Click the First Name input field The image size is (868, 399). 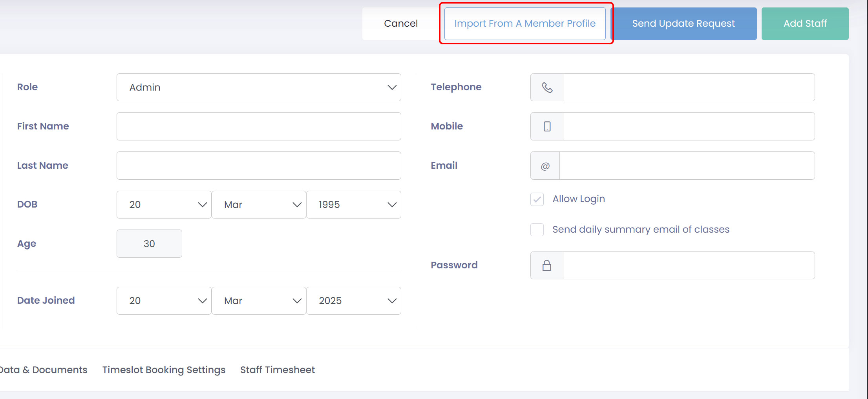pyautogui.click(x=259, y=126)
